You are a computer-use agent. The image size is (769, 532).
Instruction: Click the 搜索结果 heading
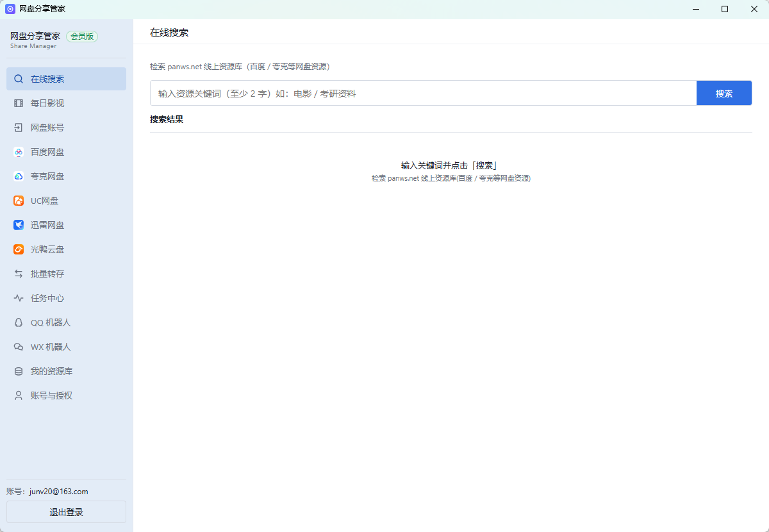tap(167, 119)
